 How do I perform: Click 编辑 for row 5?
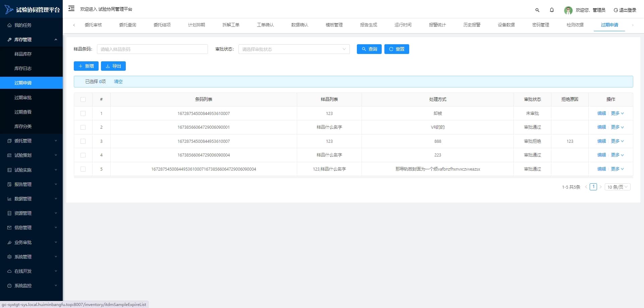point(602,169)
